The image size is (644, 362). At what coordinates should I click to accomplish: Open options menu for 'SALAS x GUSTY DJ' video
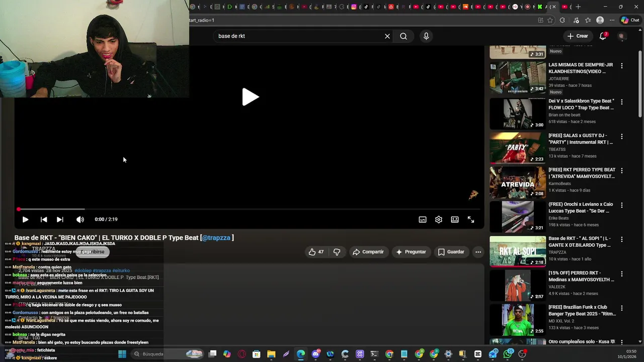coord(622,136)
